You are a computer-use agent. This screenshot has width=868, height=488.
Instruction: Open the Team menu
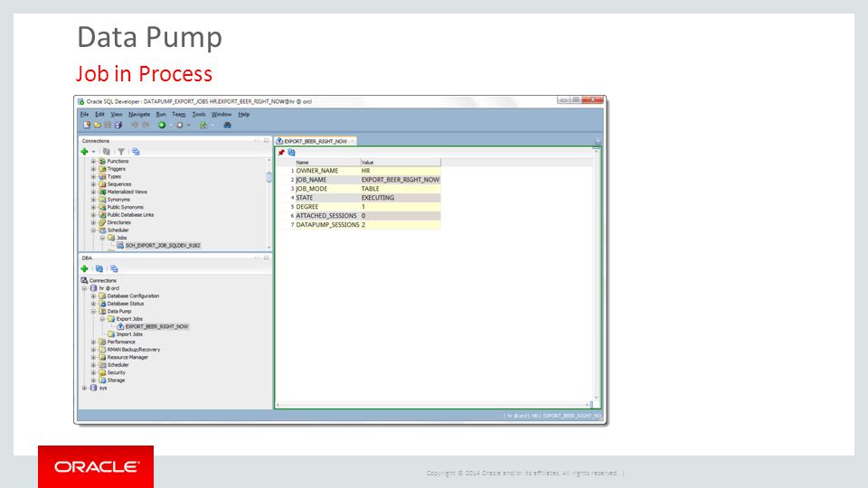(x=178, y=114)
